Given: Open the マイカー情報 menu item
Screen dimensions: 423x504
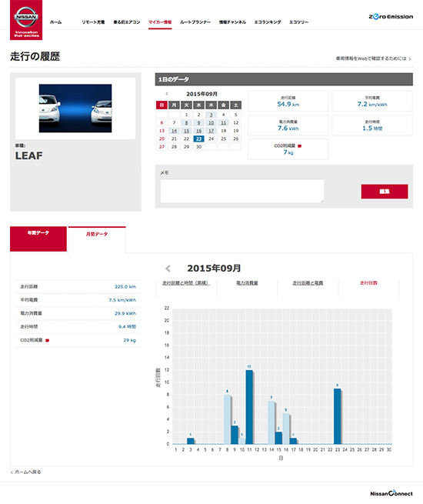Looking at the screenshot, I should coord(160,22).
